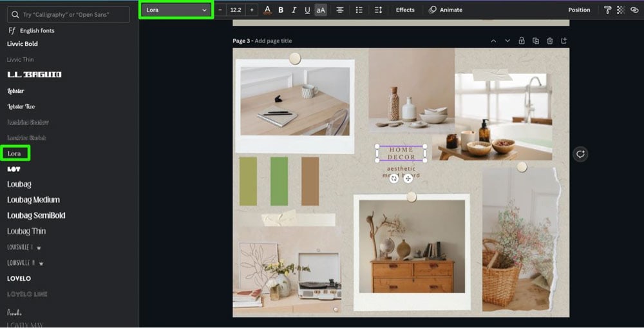Increase font size with plus button
This screenshot has height=328, width=644.
click(251, 10)
